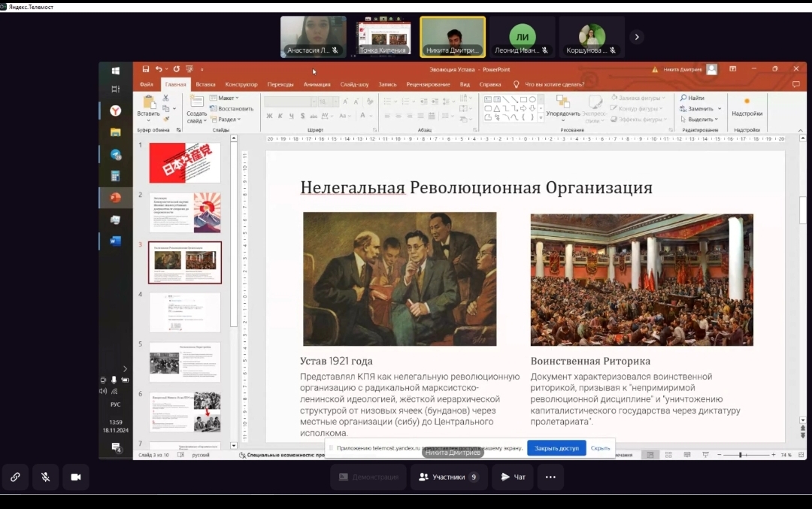This screenshot has width=812, height=509.
Task: Open the Рецензирование tab
Action: [429, 84]
